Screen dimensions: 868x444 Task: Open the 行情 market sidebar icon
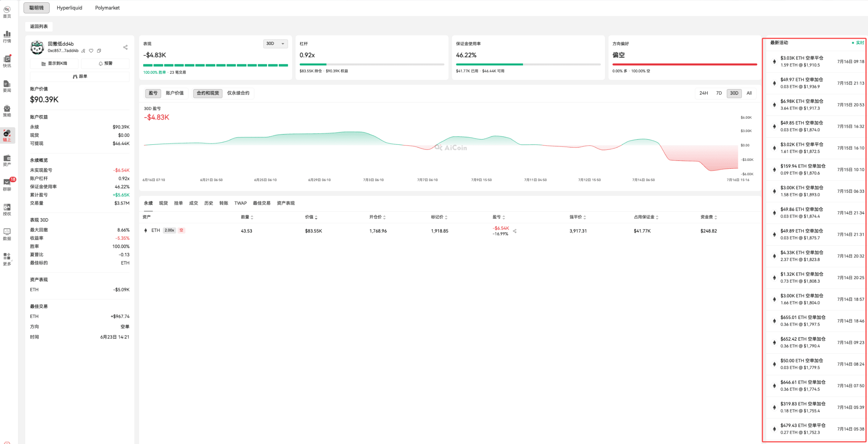tap(7, 37)
